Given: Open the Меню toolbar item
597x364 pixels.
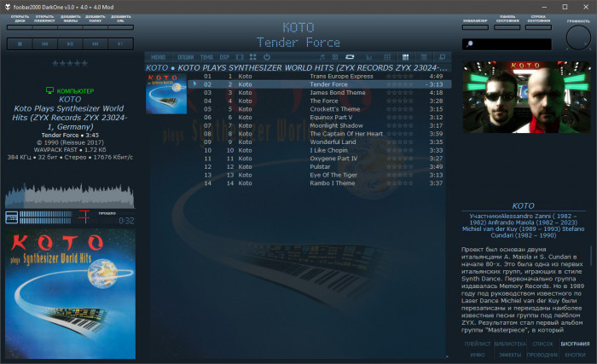Looking at the screenshot, I should [x=158, y=57].
